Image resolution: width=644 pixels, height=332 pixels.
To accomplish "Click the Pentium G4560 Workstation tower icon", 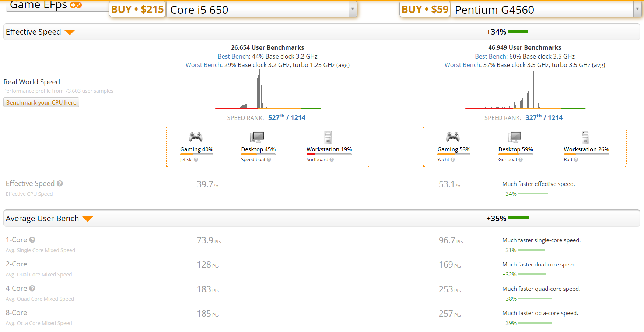I will tap(585, 137).
